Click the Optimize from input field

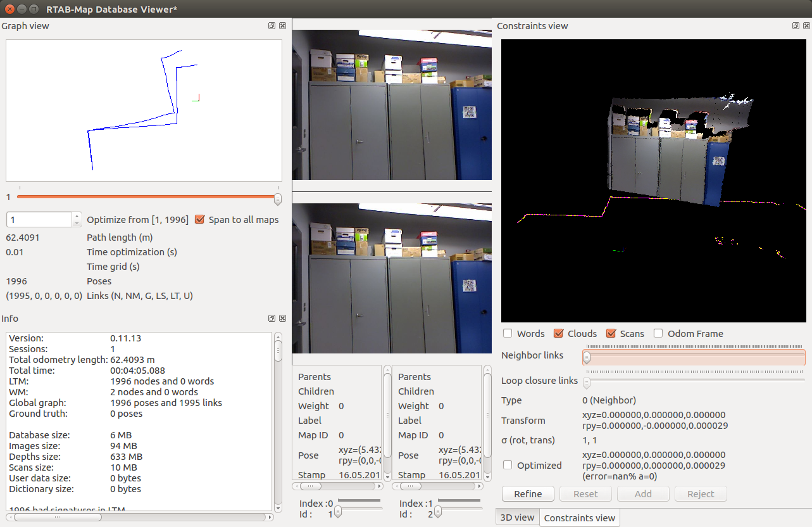[x=39, y=219]
